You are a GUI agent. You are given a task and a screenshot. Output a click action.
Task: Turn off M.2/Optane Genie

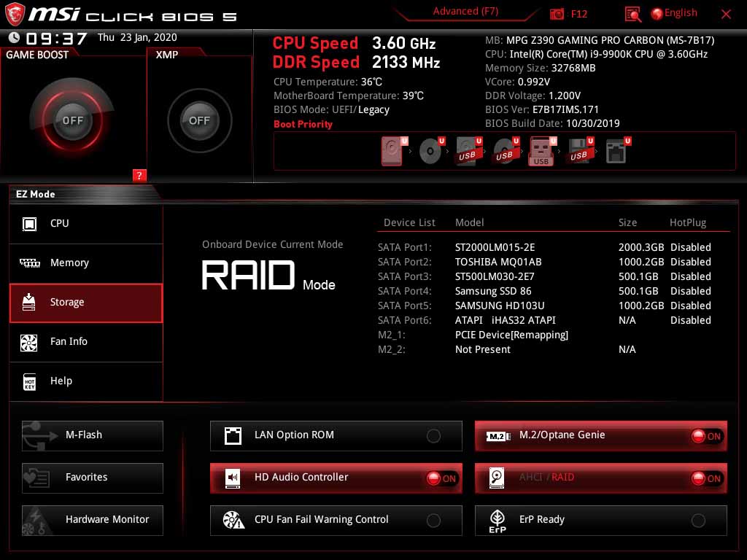pyautogui.click(x=705, y=435)
